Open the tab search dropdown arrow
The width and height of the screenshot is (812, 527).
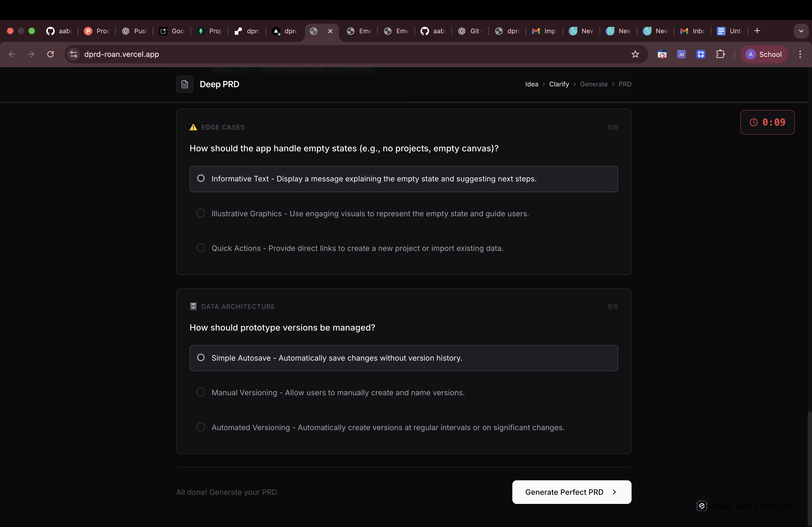pos(801,31)
